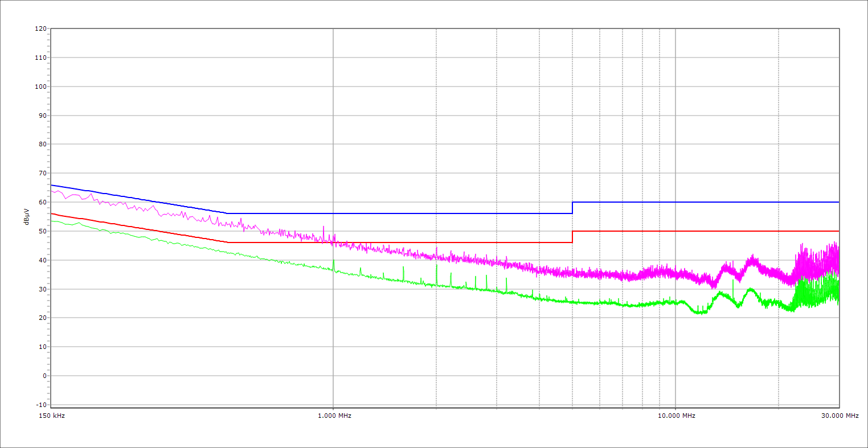Click the magenta trace's start at 150 kHz
Viewport: 868px width, 448px height.
click(52, 191)
